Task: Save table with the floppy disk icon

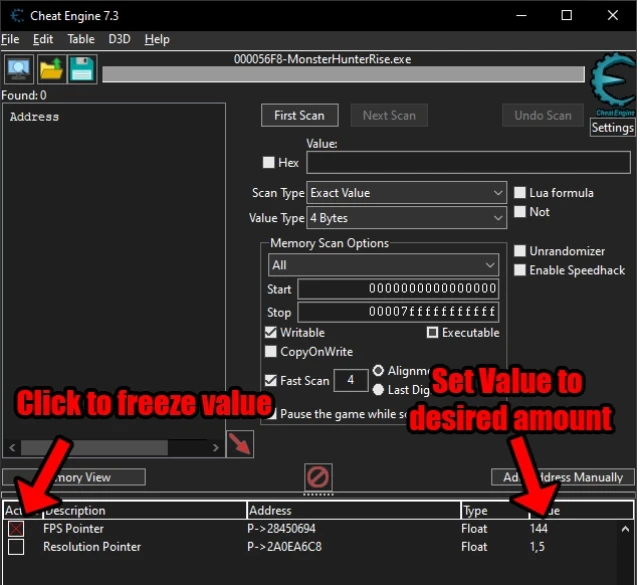Action: tap(82, 69)
